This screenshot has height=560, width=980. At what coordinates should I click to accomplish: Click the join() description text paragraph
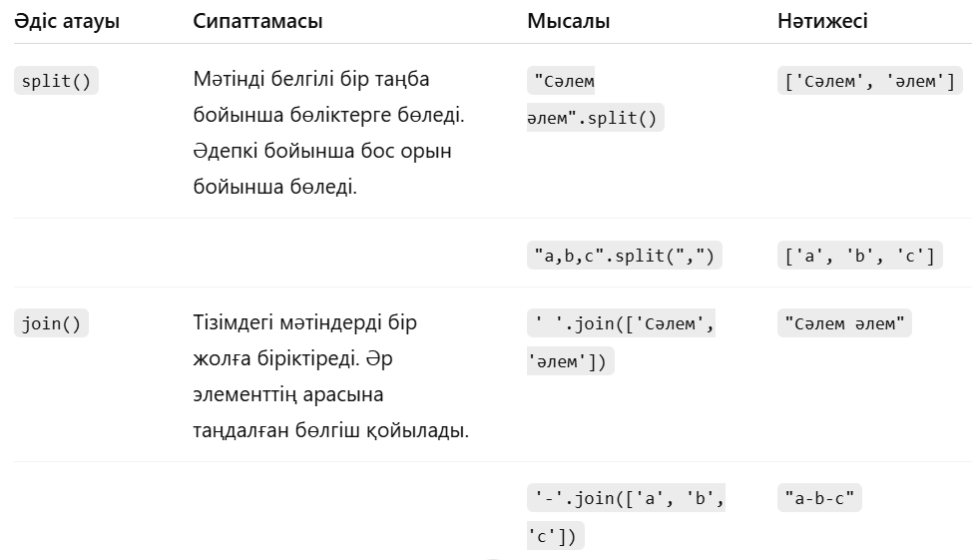pos(330,376)
